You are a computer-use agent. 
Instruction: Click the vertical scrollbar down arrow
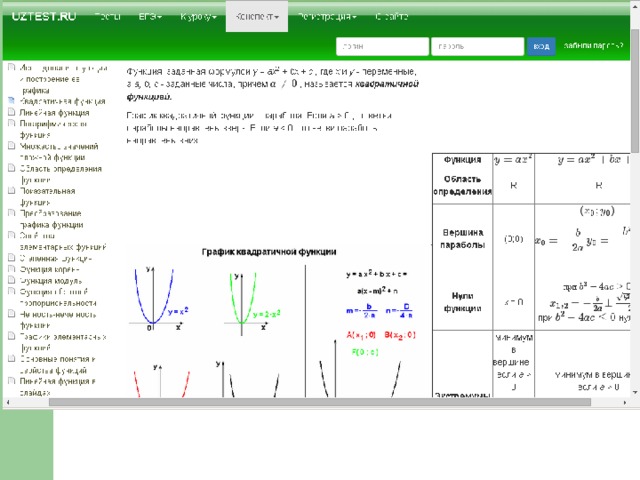coord(635,392)
